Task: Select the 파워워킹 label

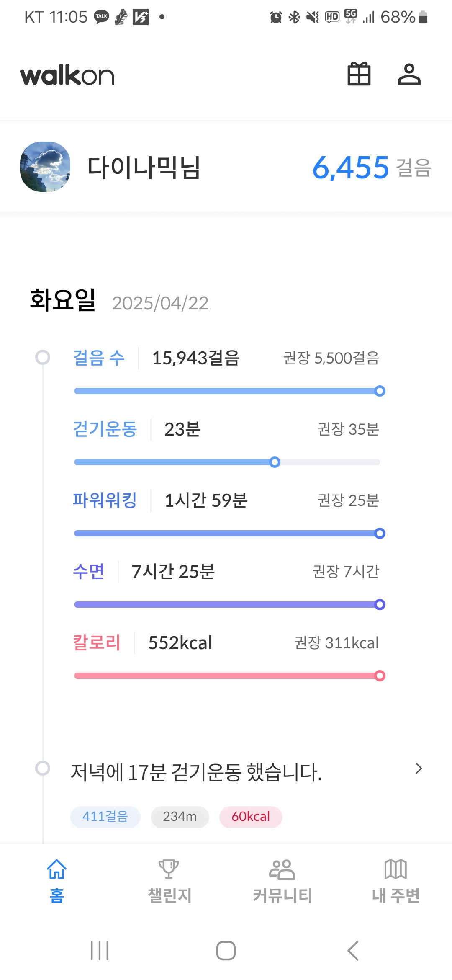Action: point(105,500)
